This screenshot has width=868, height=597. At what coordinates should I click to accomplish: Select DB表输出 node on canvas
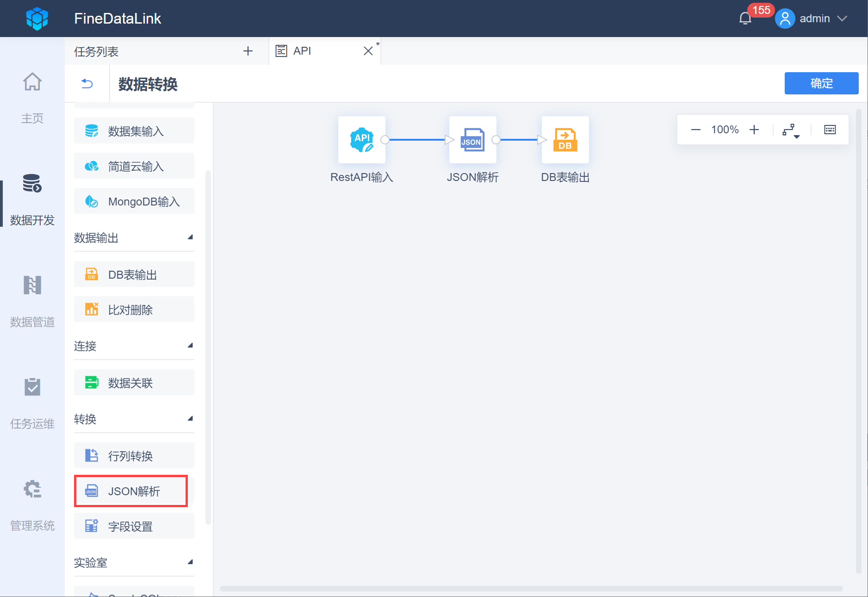[x=565, y=139]
